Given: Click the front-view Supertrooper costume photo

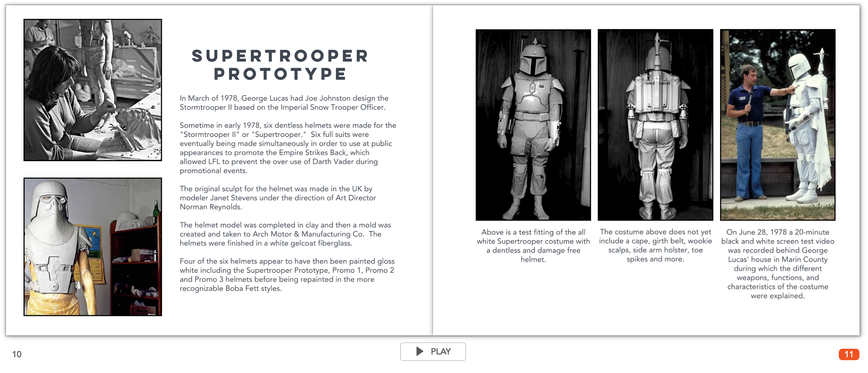Looking at the screenshot, I should 533,125.
